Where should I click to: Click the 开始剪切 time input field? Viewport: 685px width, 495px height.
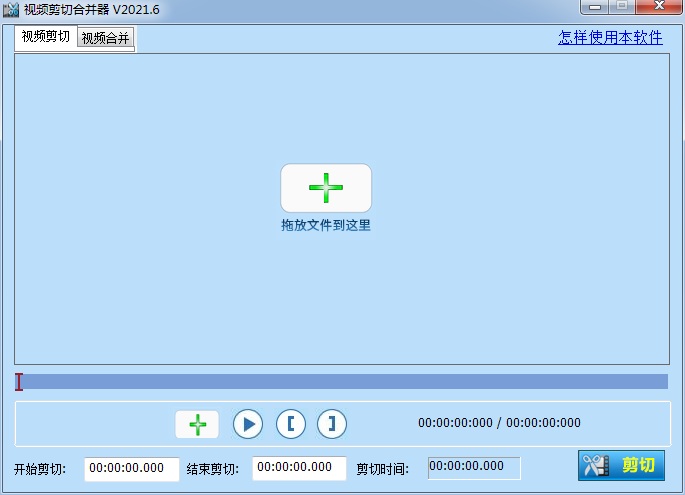(131, 469)
